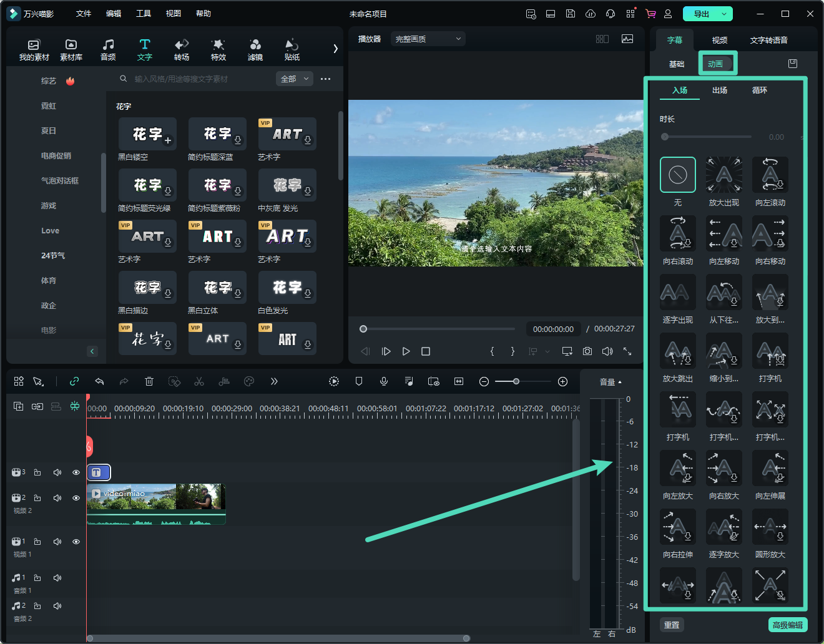Click the 重置 reset button
The image size is (824, 644).
[x=672, y=625]
